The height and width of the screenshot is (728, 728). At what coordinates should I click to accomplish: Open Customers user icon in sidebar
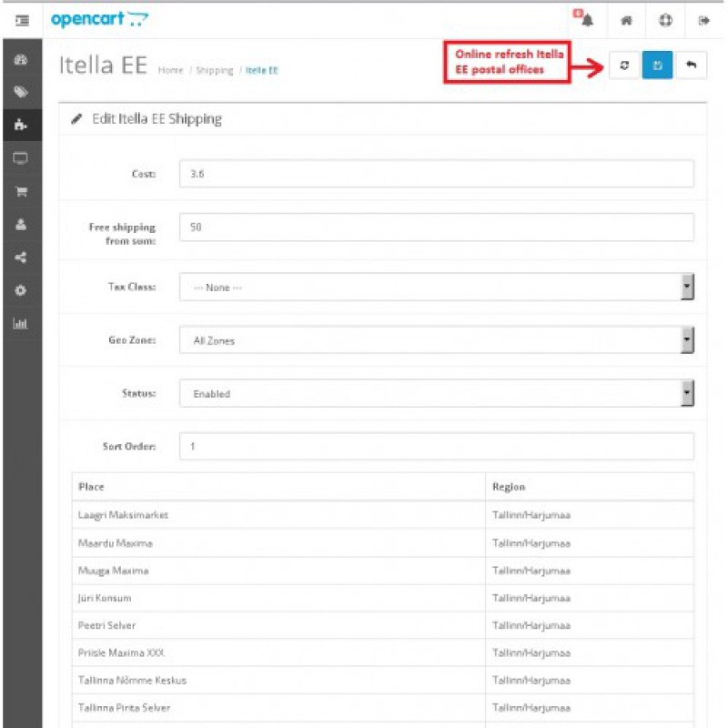click(21, 225)
